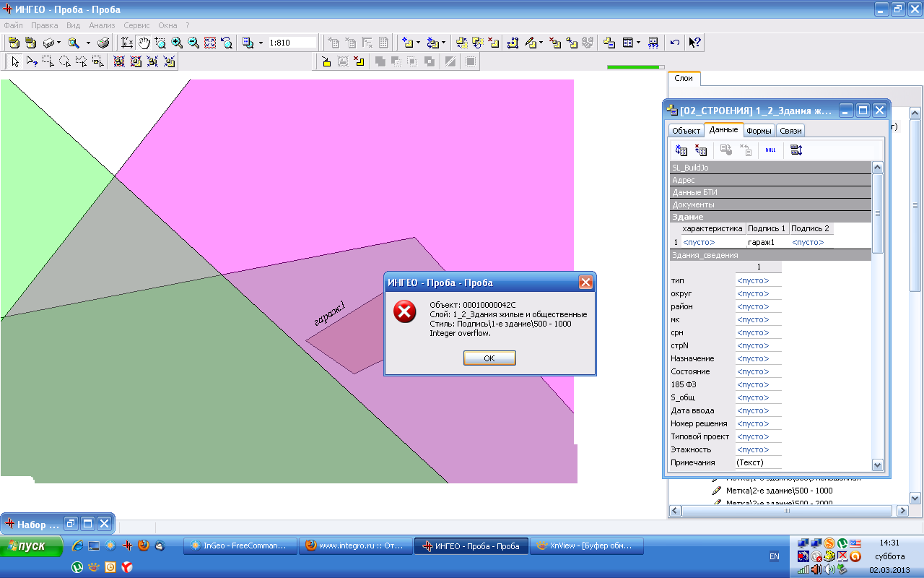Viewport: 924px width, 578px height.
Task: Click the тип field value <пусто>
Action: (x=758, y=280)
